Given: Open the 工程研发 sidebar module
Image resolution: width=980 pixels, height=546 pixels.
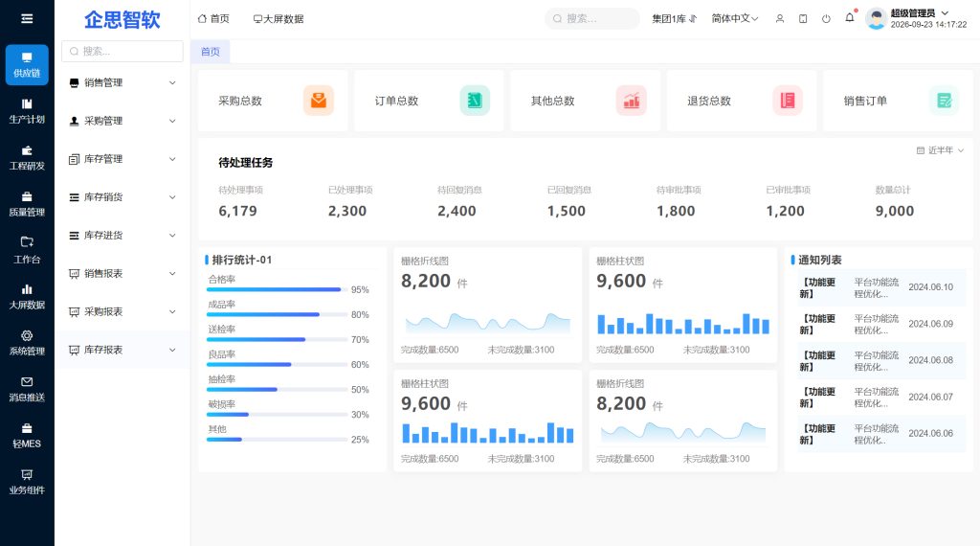Looking at the screenshot, I should [27, 158].
